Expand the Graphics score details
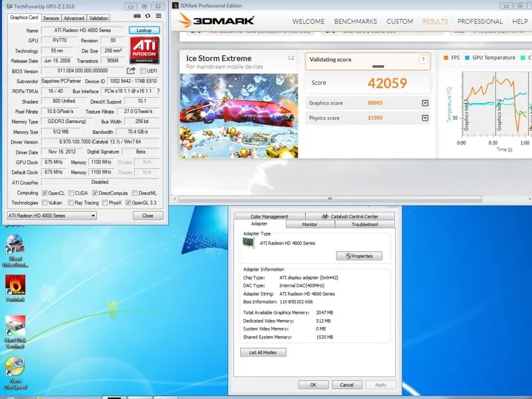 (x=425, y=103)
